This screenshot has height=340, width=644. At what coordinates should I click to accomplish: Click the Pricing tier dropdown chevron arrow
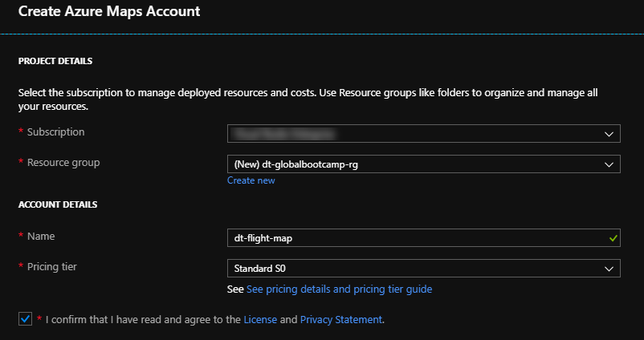609,269
